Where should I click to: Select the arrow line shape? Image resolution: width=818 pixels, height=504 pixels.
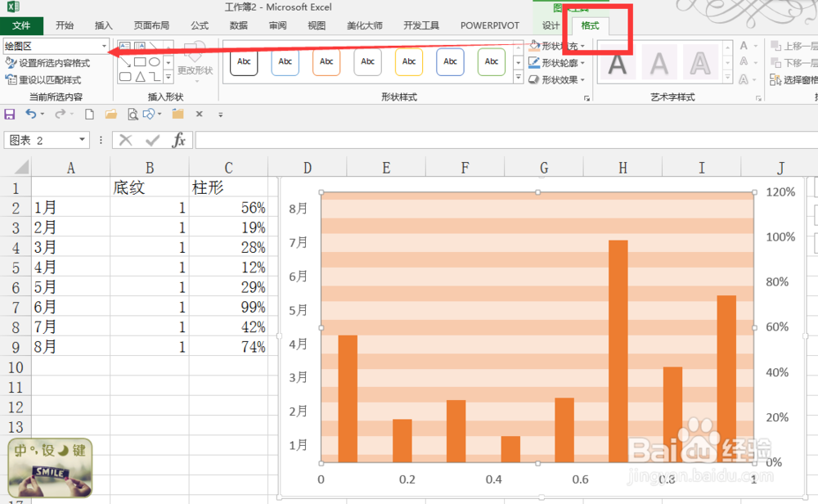[124, 61]
